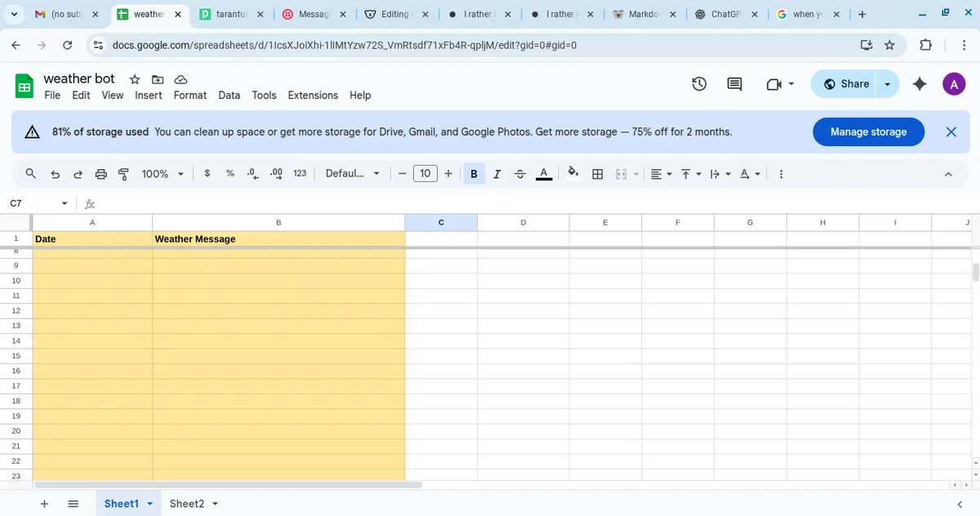
Task: Open version history clock icon
Action: point(699,84)
